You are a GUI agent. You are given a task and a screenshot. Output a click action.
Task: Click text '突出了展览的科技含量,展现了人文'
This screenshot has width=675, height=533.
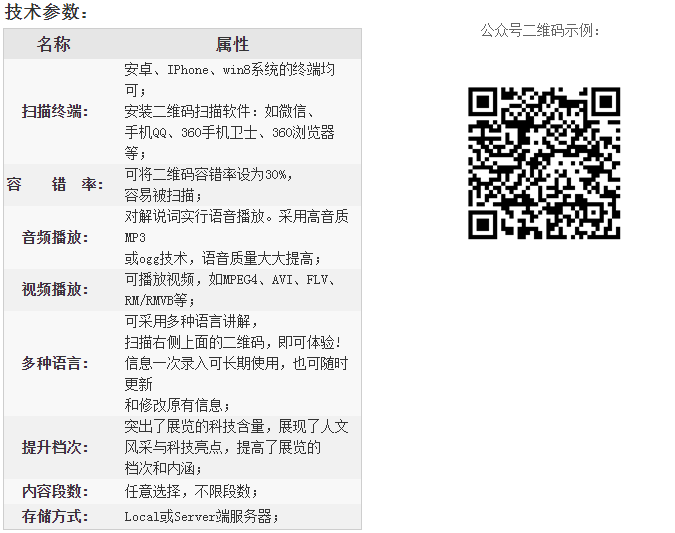click(236, 427)
